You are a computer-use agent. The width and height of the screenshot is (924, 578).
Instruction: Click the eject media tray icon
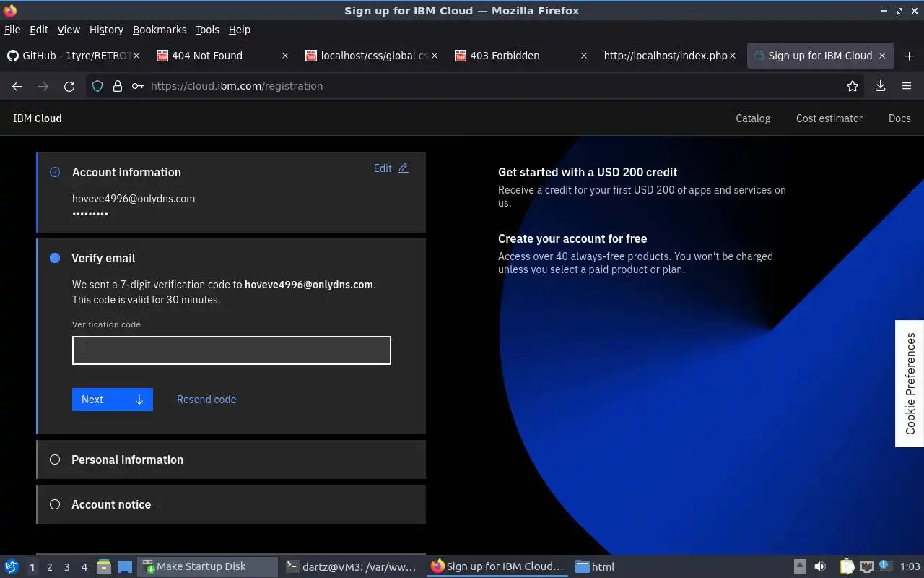click(799, 567)
